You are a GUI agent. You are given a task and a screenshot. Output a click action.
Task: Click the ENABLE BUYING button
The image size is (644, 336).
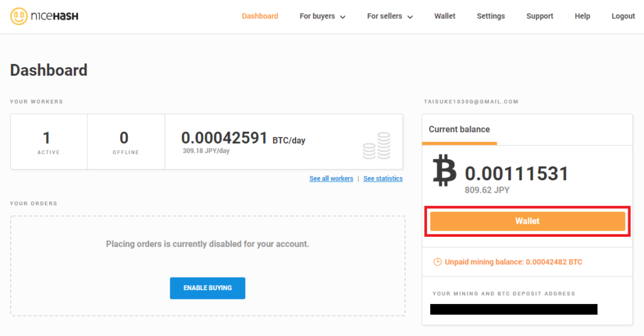(x=208, y=288)
